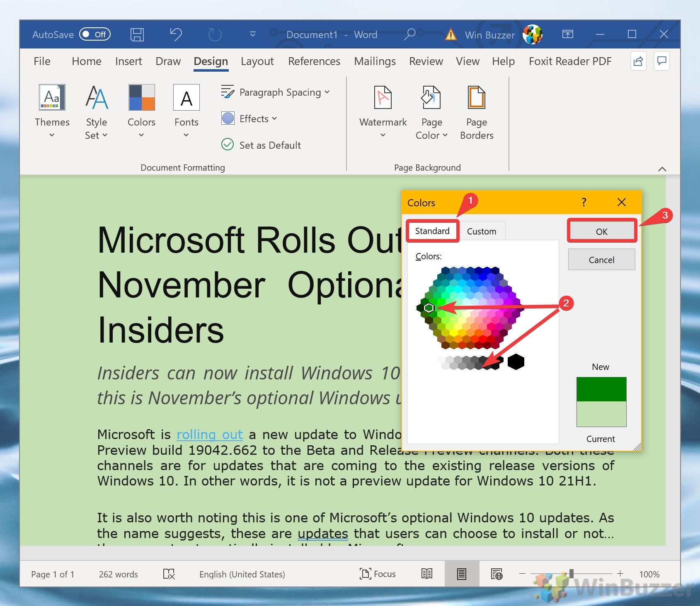Click the warning triangle icon
The width and height of the screenshot is (700, 606).
click(451, 35)
